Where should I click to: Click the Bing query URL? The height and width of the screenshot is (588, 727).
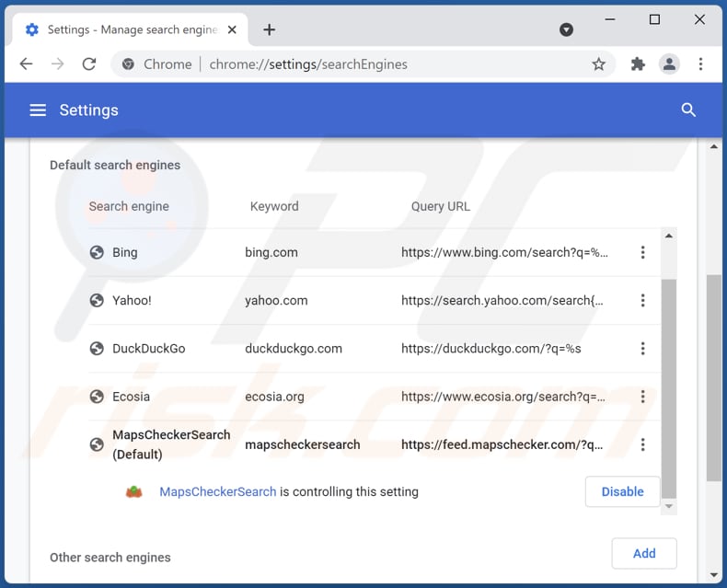pyautogui.click(x=504, y=252)
